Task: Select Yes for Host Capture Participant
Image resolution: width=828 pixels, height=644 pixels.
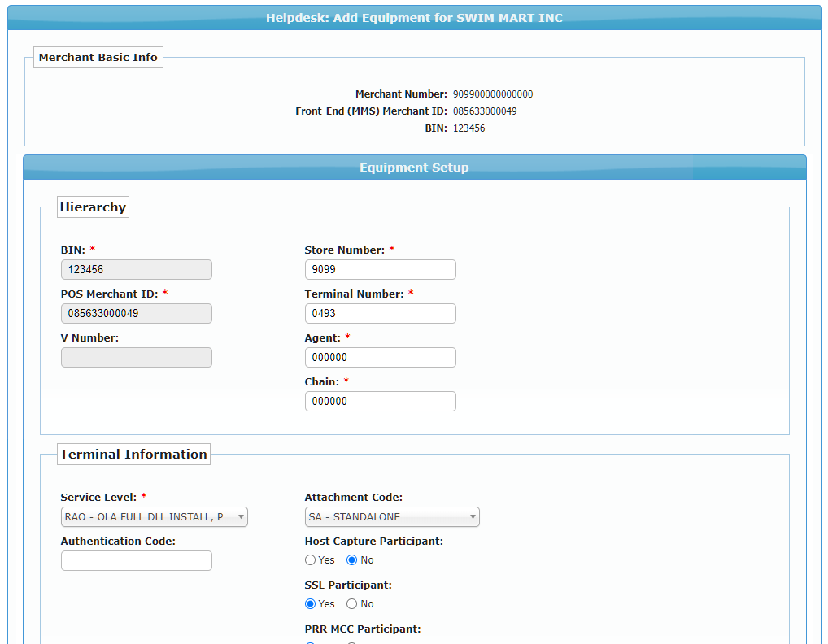Action: pyautogui.click(x=310, y=560)
